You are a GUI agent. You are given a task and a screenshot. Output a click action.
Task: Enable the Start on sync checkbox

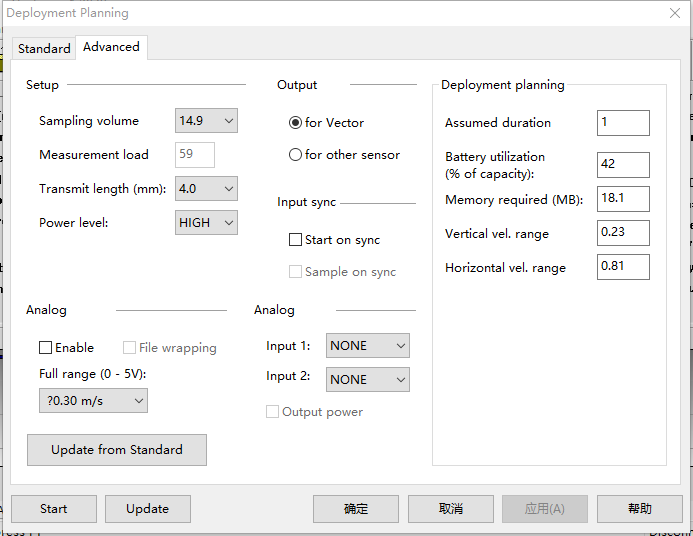(x=295, y=240)
